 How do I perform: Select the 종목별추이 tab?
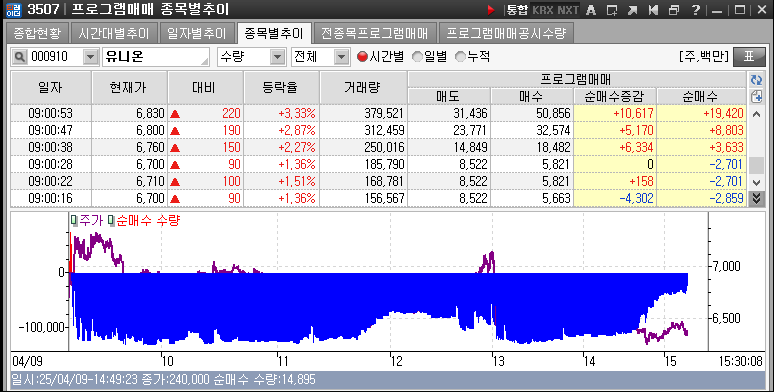[x=274, y=33]
